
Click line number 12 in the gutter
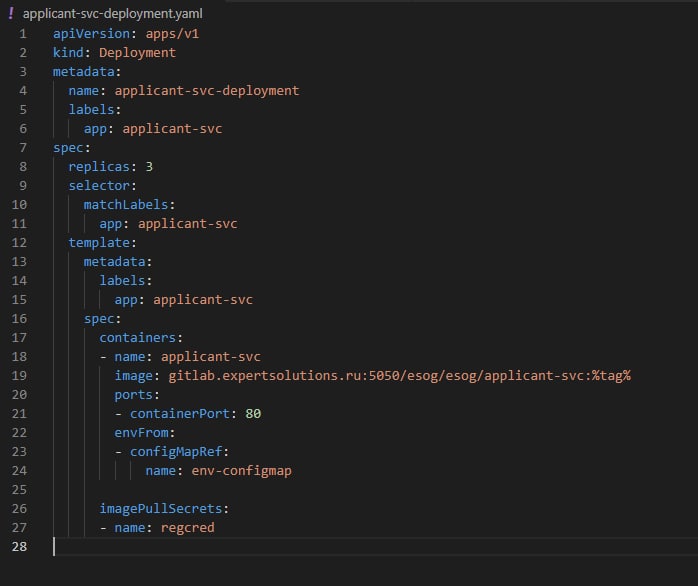coord(19,243)
